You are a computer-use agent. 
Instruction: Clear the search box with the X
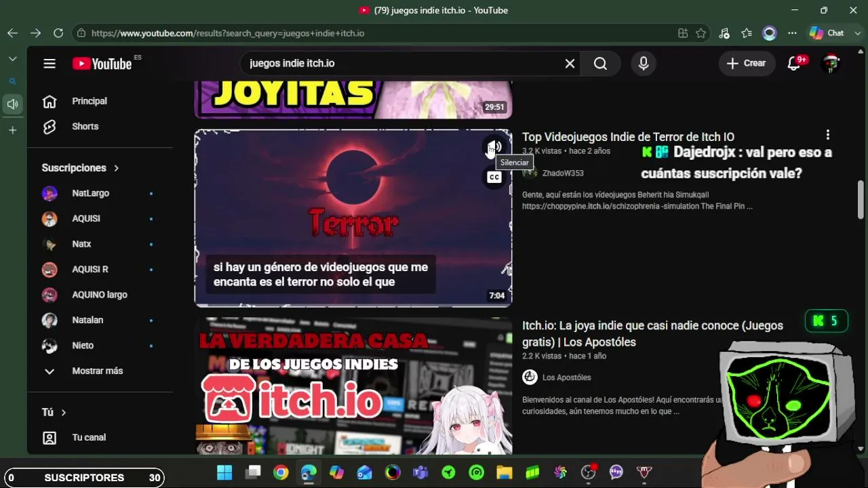pos(570,63)
